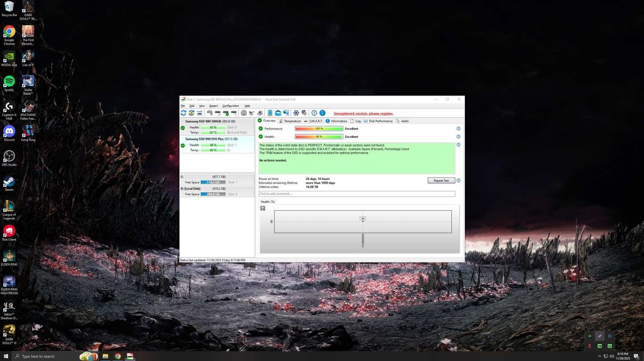Select the Steam desktop shortcut
The width and height of the screenshot is (644, 361).
(x=9, y=183)
